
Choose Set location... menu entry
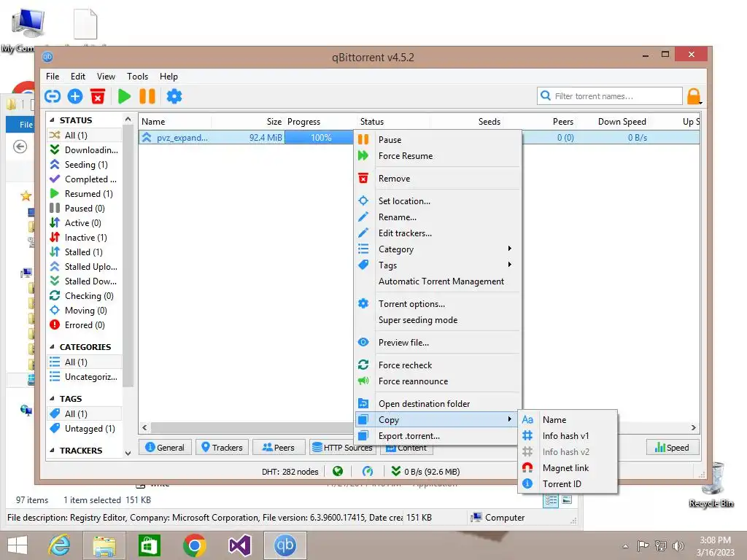(x=438, y=201)
